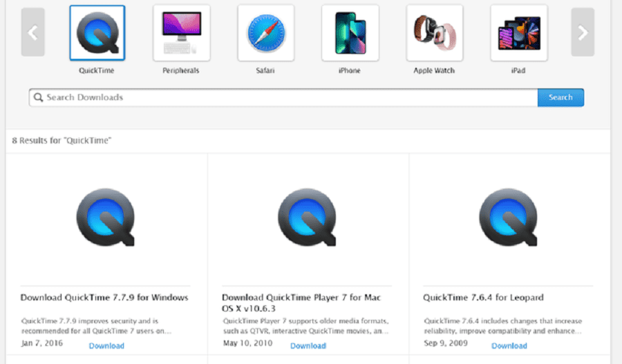Focus the Search Downloads input field
Screen dimensions: 622x364
tap(283, 97)
